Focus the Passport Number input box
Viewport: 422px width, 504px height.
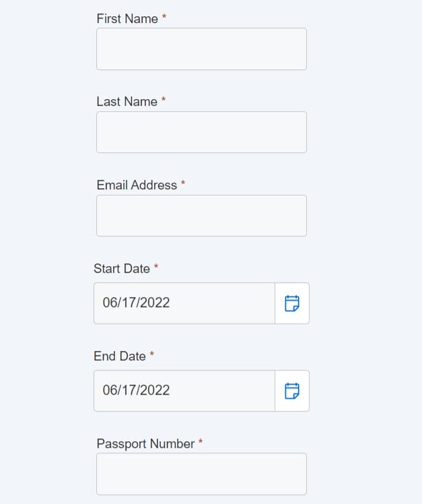pos(201,474)
